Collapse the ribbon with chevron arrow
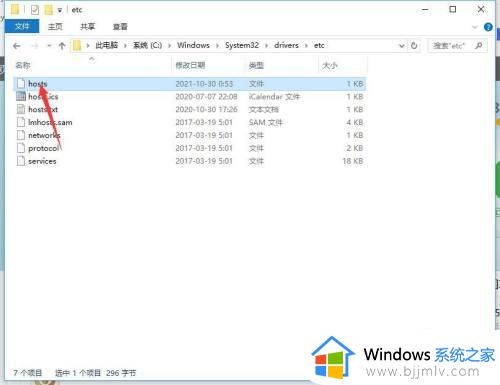500x385 pixels. click(475, 27)
